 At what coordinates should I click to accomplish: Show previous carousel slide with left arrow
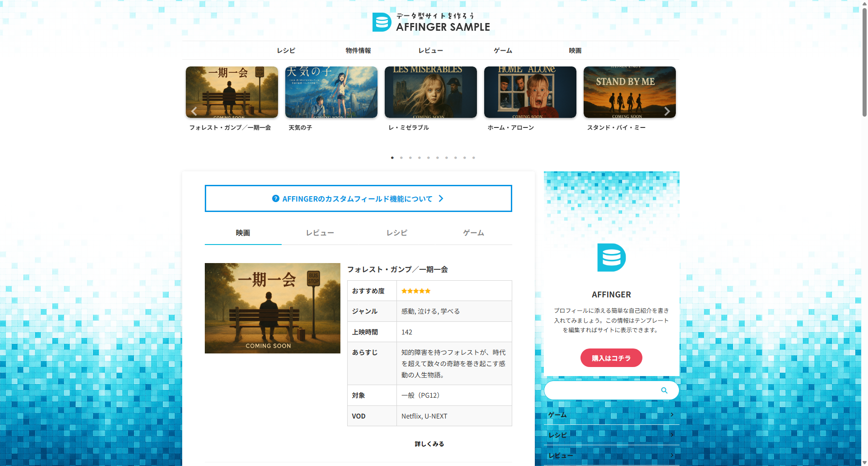(x=194, y=111)
